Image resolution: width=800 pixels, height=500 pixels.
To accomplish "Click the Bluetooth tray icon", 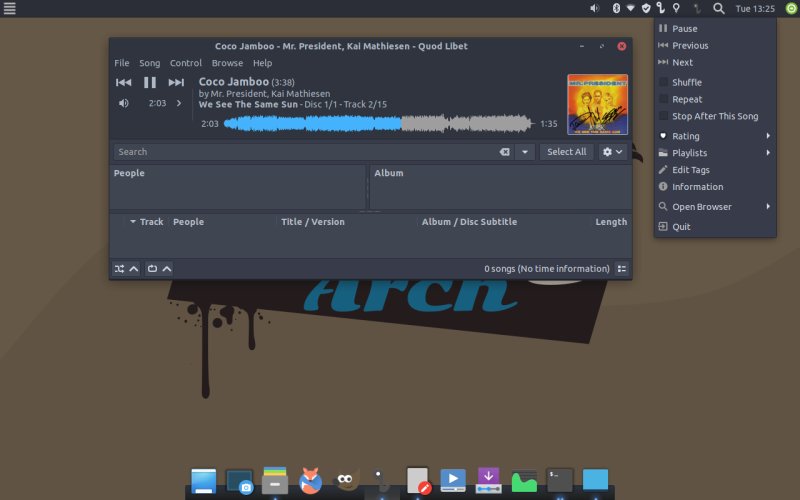I will coord(616,8).
